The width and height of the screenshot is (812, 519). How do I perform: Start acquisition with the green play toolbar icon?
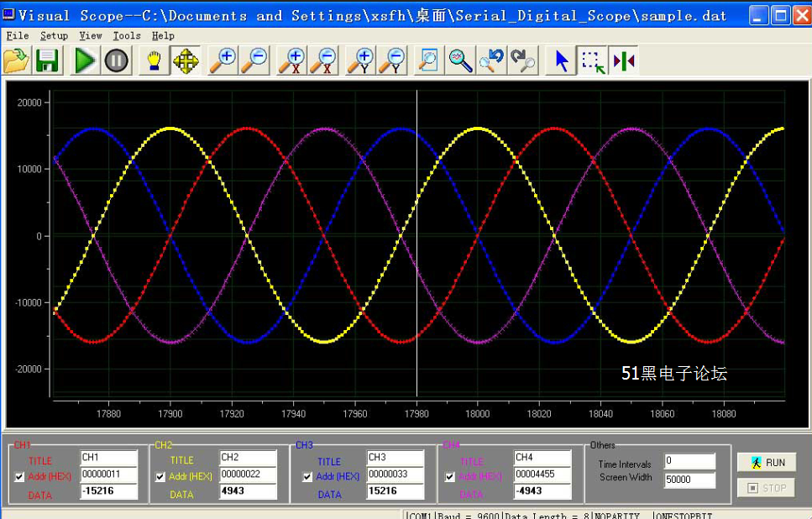[x=85, y=60]
